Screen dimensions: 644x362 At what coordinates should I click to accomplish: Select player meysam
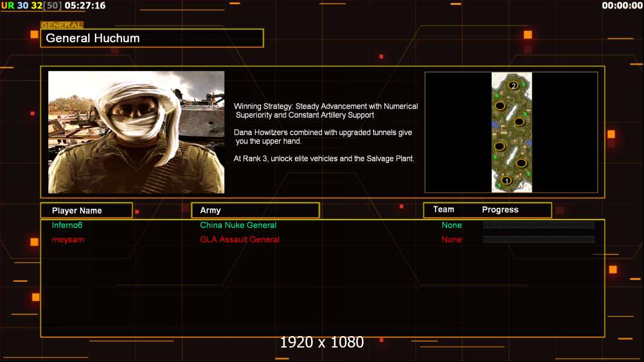pos(68,240)
